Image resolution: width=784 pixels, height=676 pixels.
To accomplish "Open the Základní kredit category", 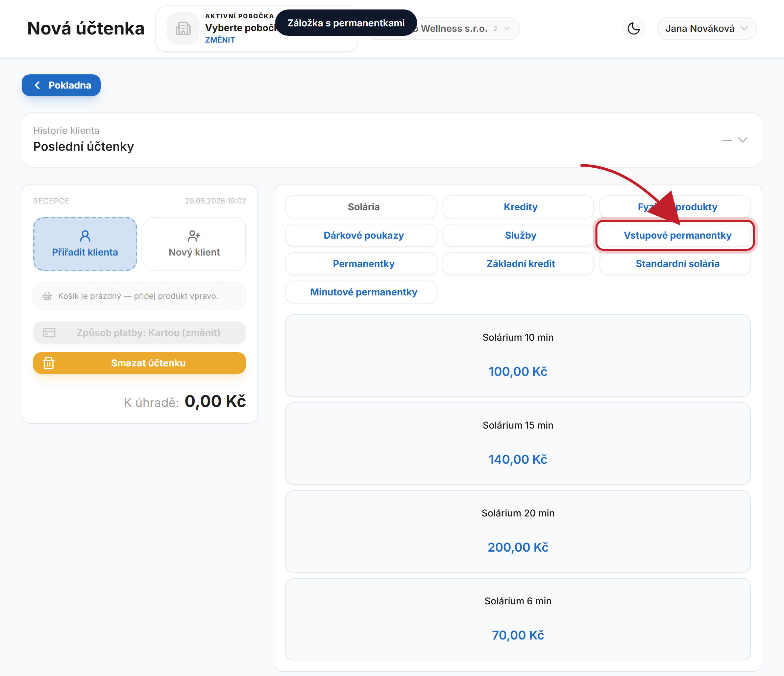I will pyautogui.click(x=518, y=264).
